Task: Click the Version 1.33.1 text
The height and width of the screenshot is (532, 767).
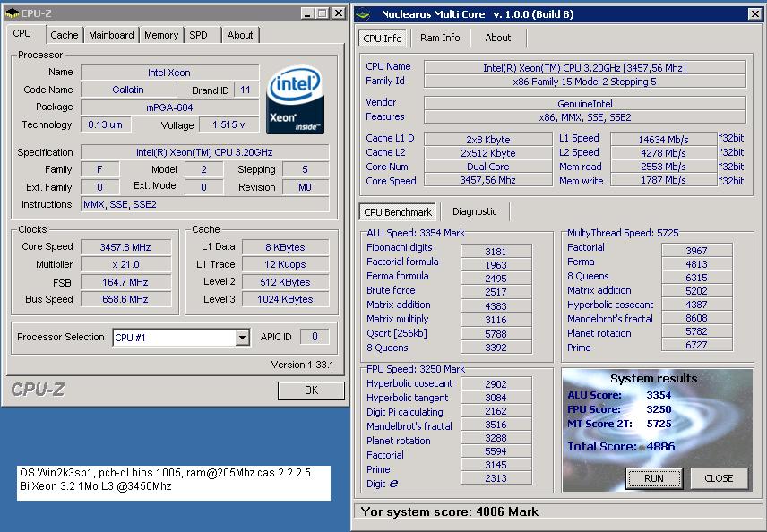Action: (x=302, y=365)
